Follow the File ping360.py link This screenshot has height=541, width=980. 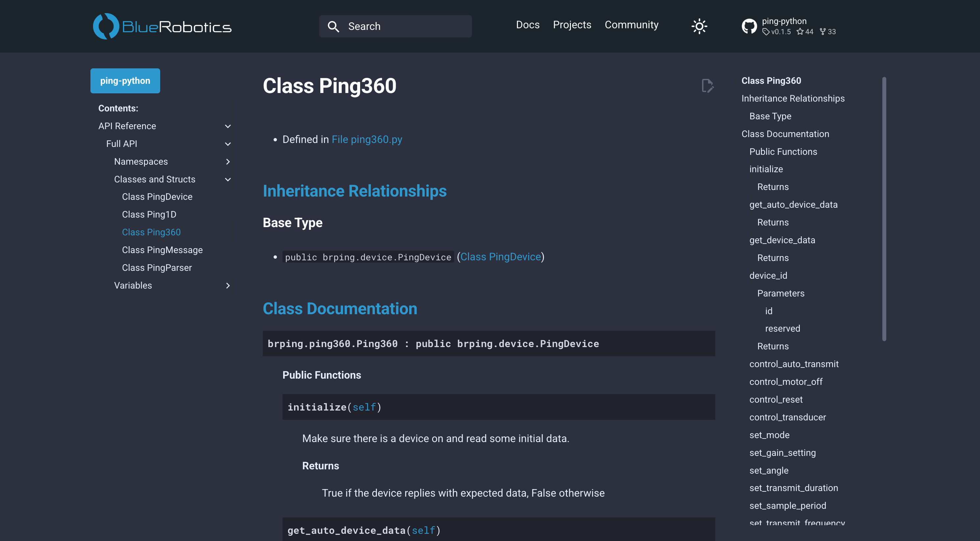pos(367,140)
